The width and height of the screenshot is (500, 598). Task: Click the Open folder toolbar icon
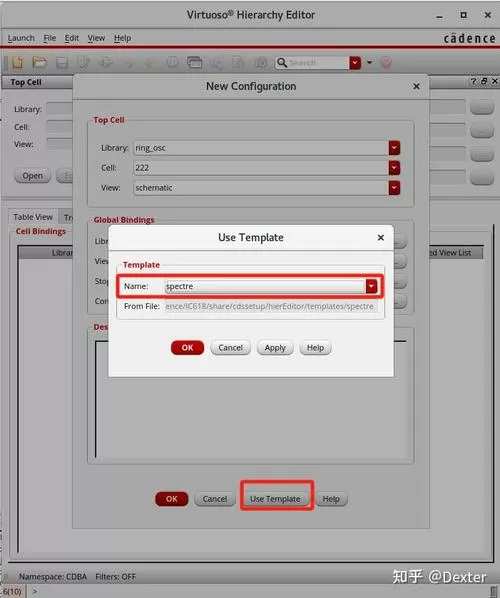point(39,62)
